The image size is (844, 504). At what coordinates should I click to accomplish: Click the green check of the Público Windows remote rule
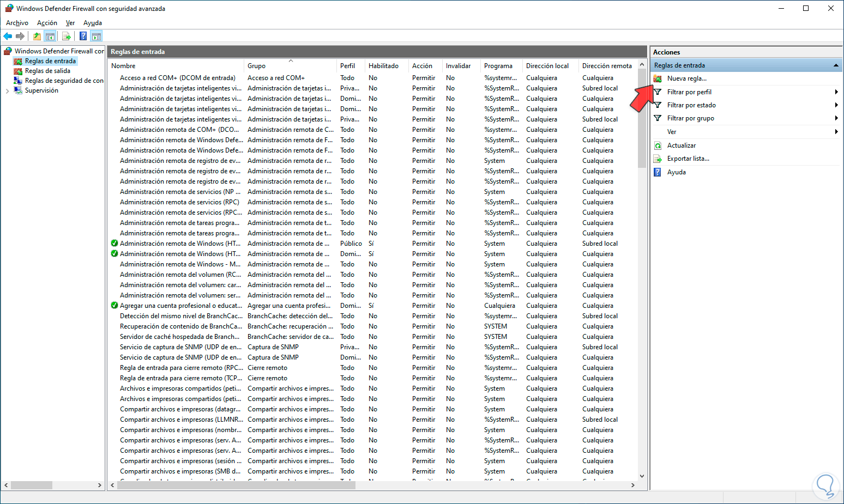click(x=114, y=244)
